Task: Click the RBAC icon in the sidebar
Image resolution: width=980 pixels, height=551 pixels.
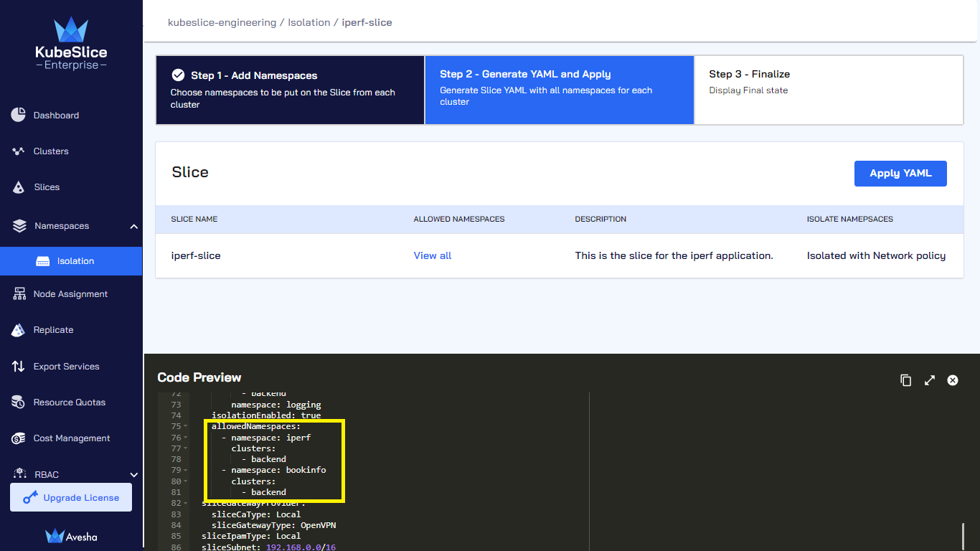Action: [19, 474]
